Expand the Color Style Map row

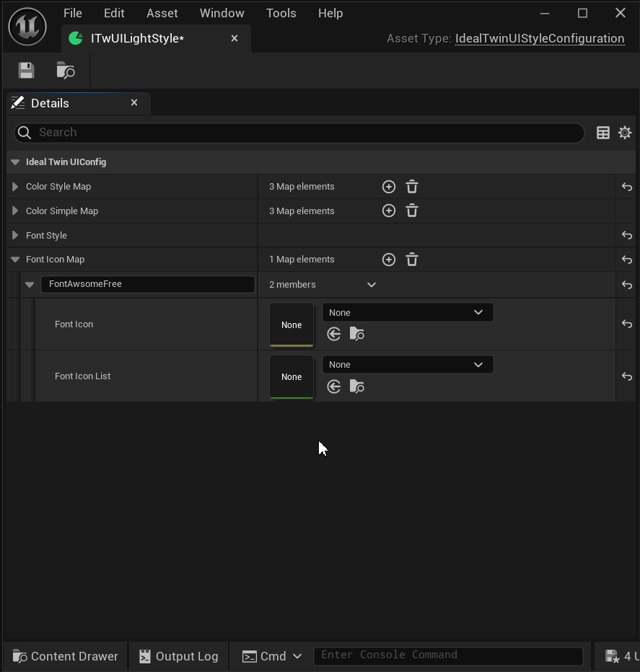click(15, 187)
